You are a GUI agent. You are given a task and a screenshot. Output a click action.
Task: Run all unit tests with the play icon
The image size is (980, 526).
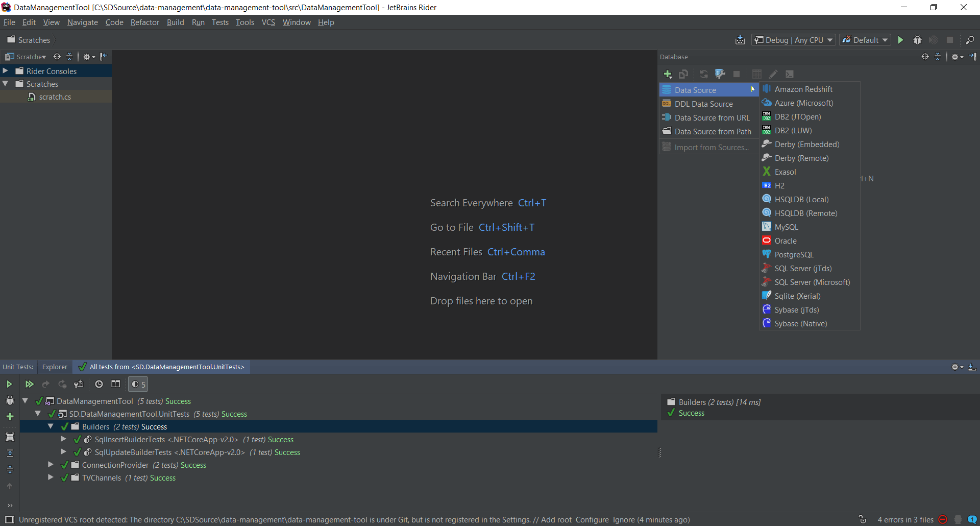[9, 384]
